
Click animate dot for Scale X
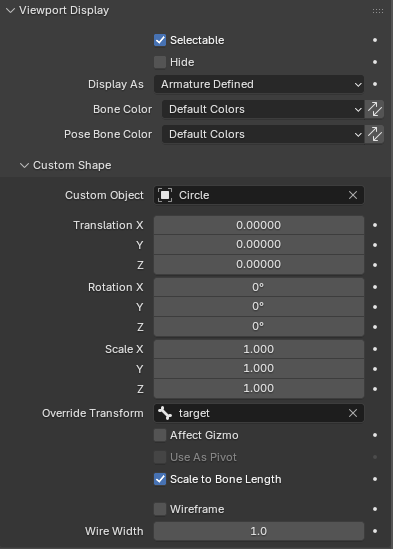(x=375, y=349)
